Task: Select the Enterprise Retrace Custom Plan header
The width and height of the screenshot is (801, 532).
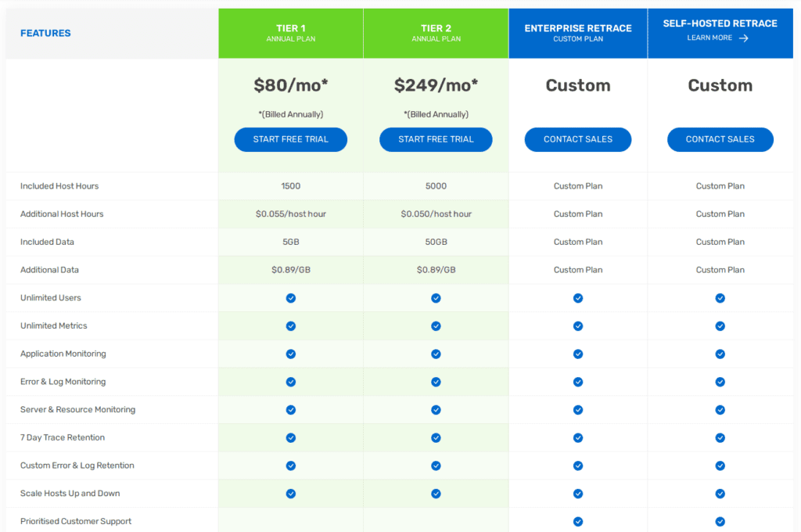Action: pyautogui.click(x=578, y=33)
